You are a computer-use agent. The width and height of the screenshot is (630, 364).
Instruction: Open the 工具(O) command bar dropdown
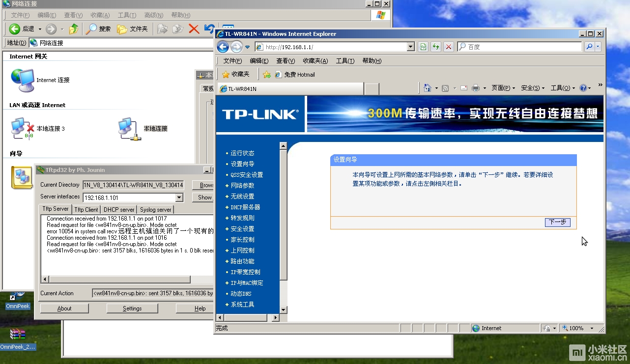pos(563,88)
